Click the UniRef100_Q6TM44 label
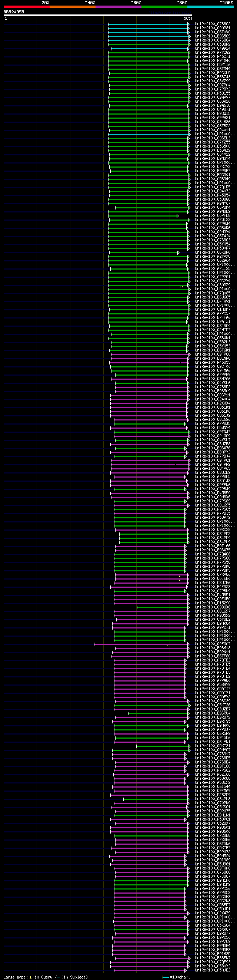The image size is (237, 980). tap(213, 69)
